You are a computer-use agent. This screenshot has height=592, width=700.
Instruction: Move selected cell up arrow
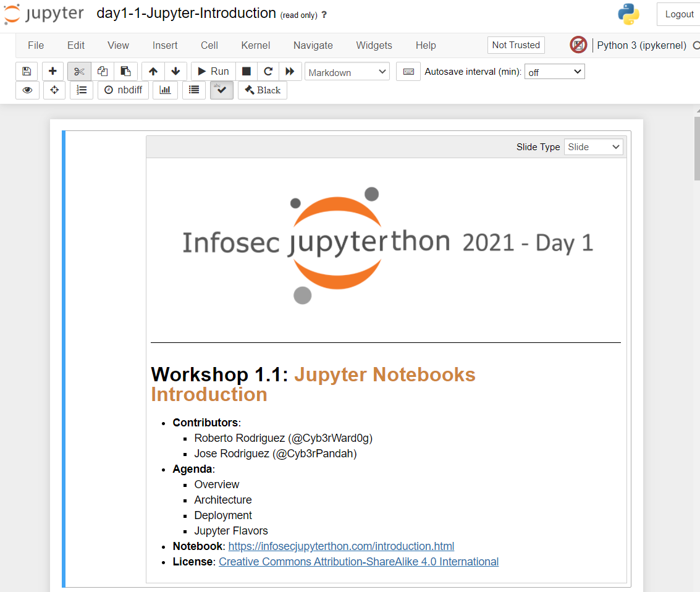[x=153, y=72]
